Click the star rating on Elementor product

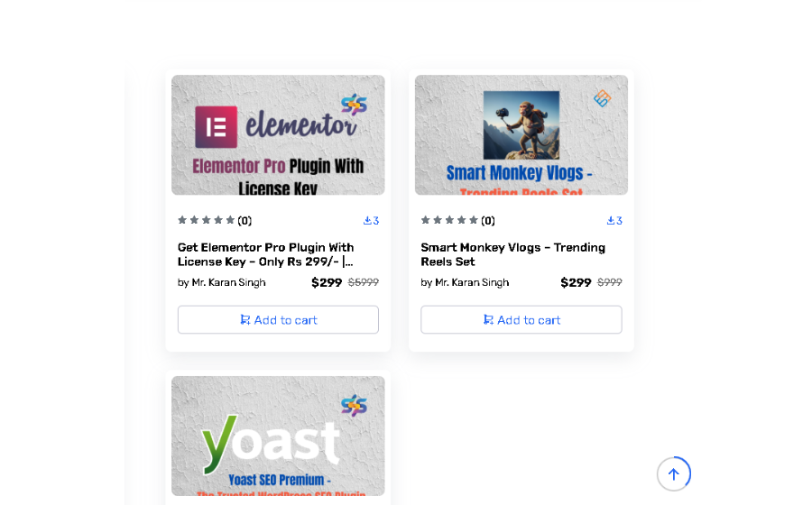coord(206,220)
